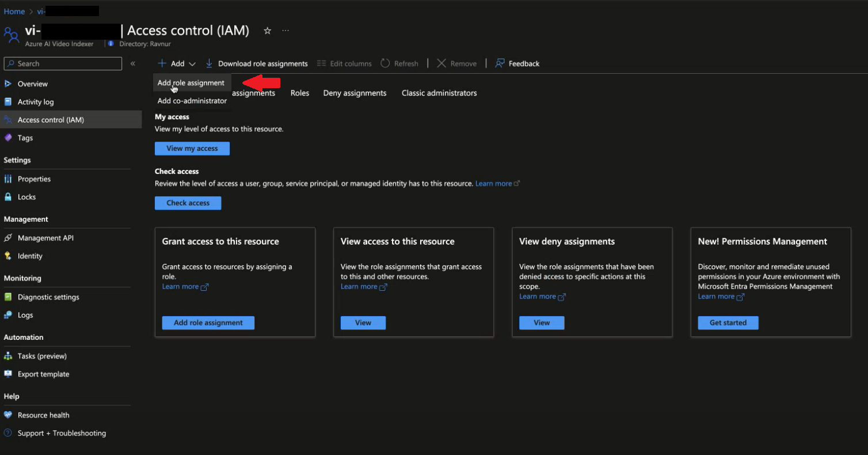Open Export template page

point(43,374)
